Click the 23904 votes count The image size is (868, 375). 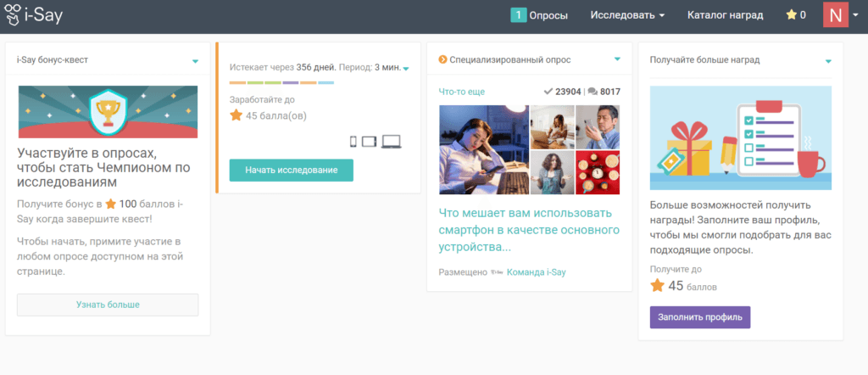(568, 92)
